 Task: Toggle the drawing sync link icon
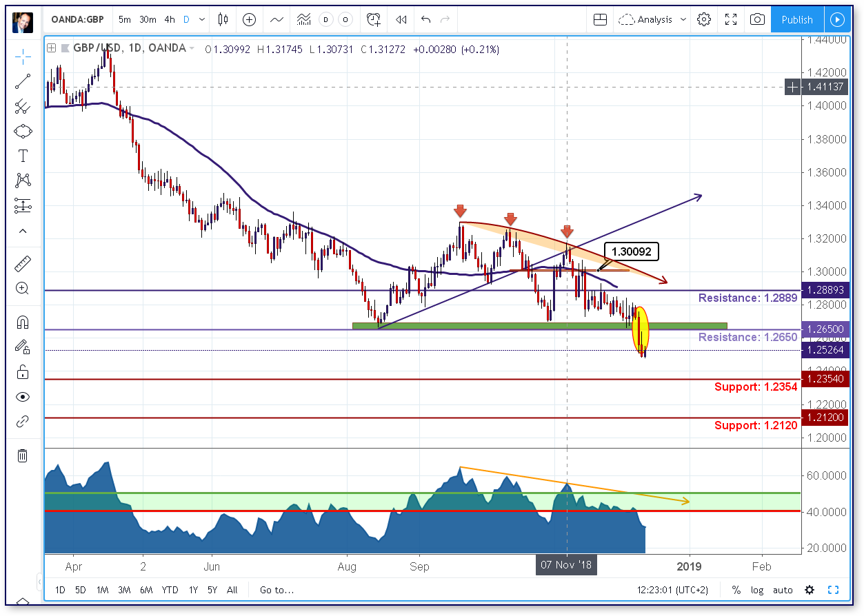23,421
